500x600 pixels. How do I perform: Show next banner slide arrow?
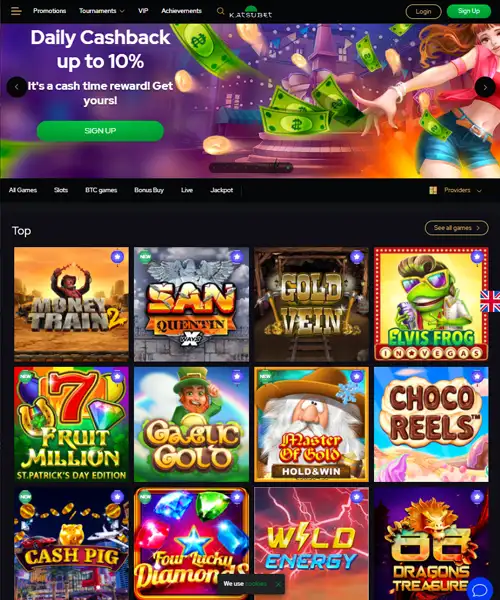[x=485, y=87]
